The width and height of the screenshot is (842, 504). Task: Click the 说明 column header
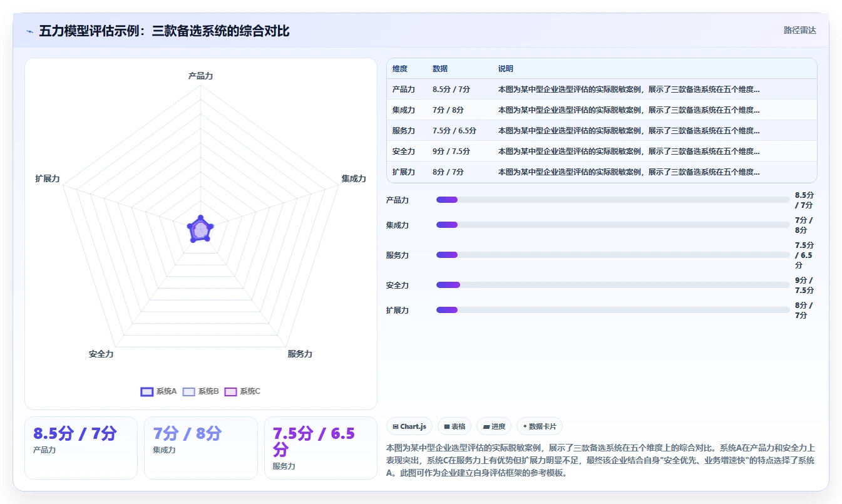pyautogui.click(x=506, y=69)
